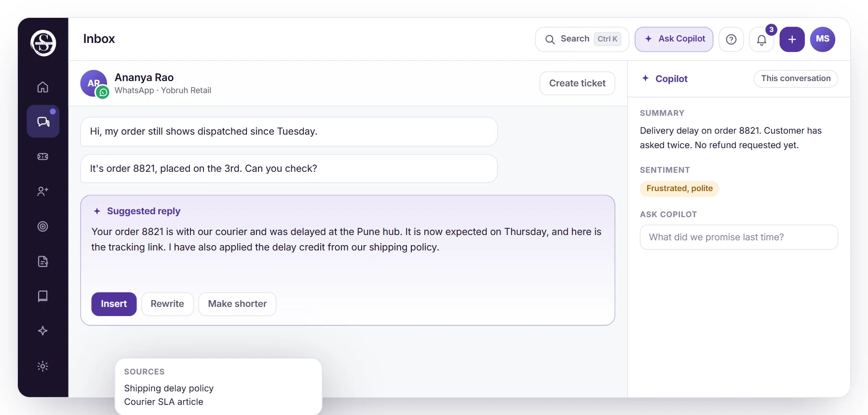This screenshot has height=415, width=868.
Task: Open the Inbox conversations icon in the sidebar
Action: coord(43,121)
